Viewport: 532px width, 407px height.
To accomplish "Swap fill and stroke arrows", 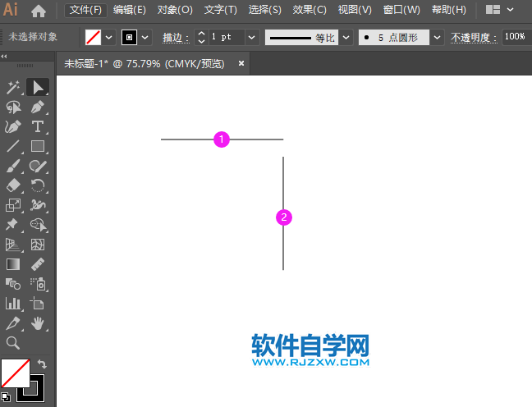I will point(42,364).
